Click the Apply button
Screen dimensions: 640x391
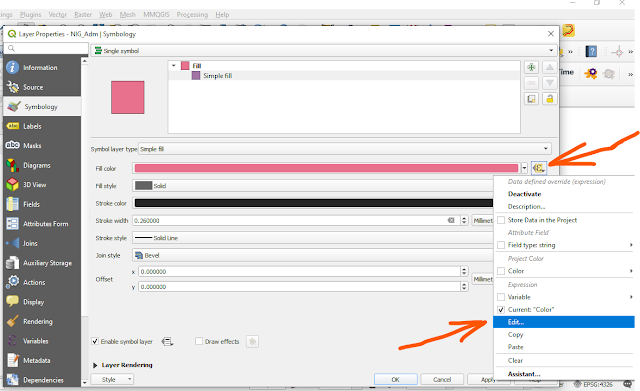pos(481,380)
